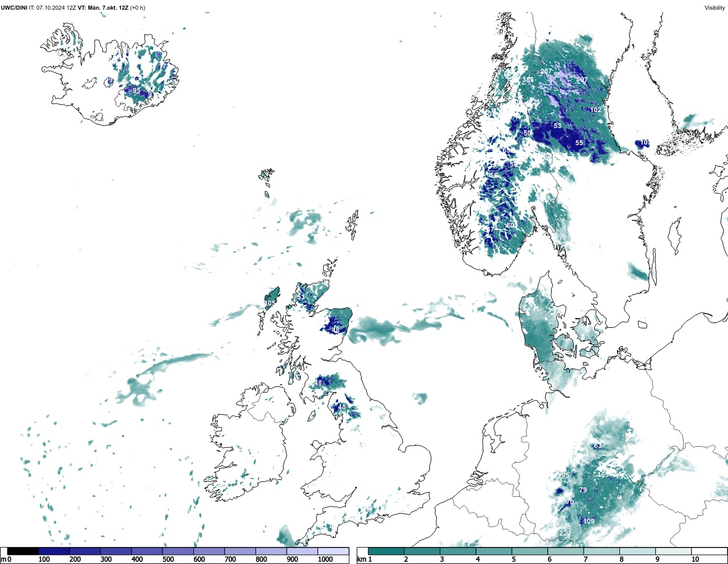The width and height of the screenshot is (728, 564).
Task: Click the 3 tick on kilometre scale
Action: pyautogui.click(x=442, y=559)
